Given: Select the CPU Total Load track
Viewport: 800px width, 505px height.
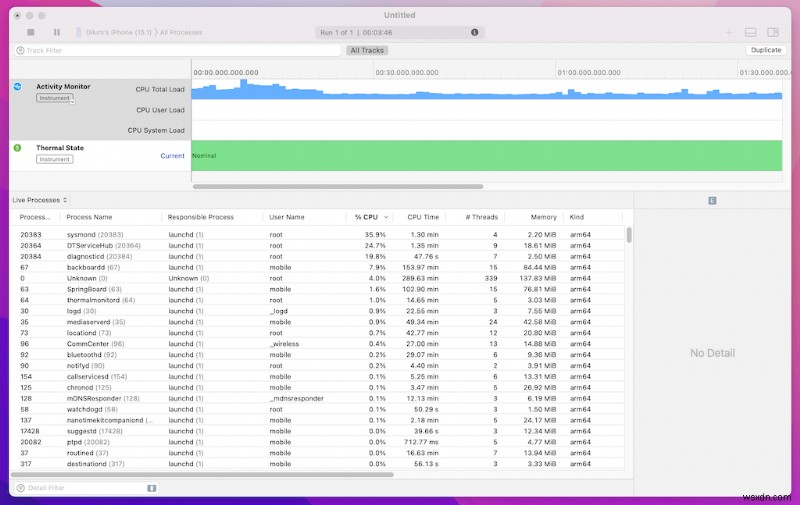Looking at the screenshot, I should [160, 89].
